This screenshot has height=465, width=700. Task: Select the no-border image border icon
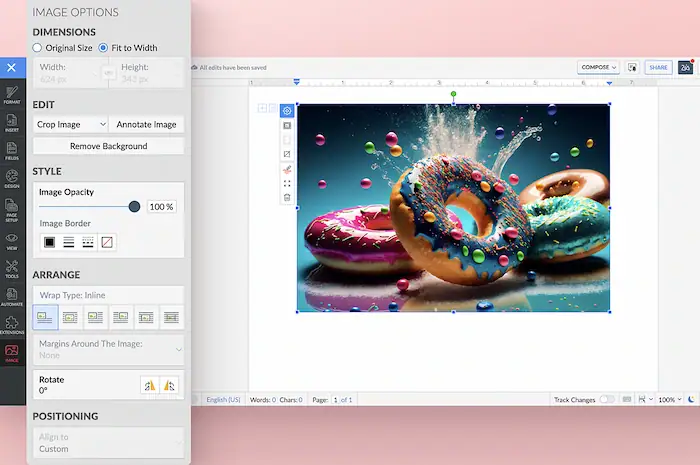(x=107, y=242)
